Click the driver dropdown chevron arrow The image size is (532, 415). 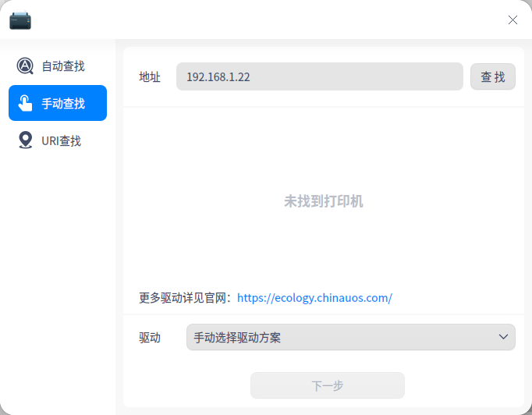pyautogui.click(x=503, y=337)
